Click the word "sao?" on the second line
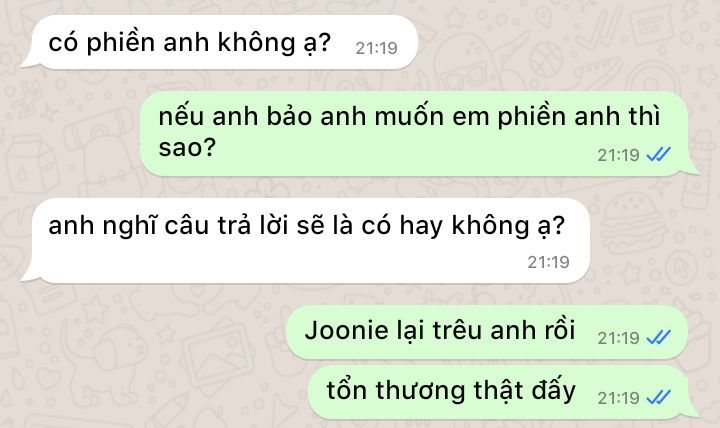 click(187, 148)
